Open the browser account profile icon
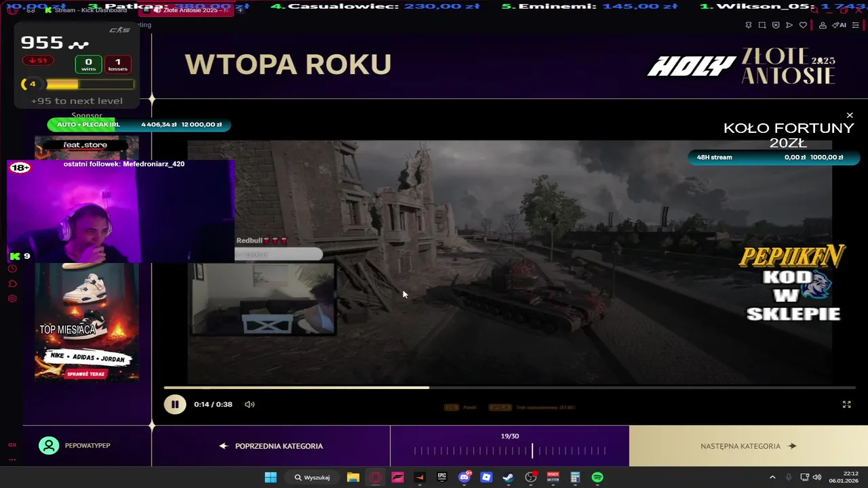The width and height of the screenshot is (868, 488). point(823,25)
